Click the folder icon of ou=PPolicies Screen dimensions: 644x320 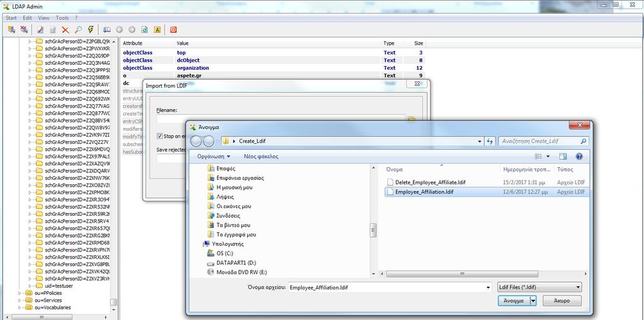tap(29, 293)
